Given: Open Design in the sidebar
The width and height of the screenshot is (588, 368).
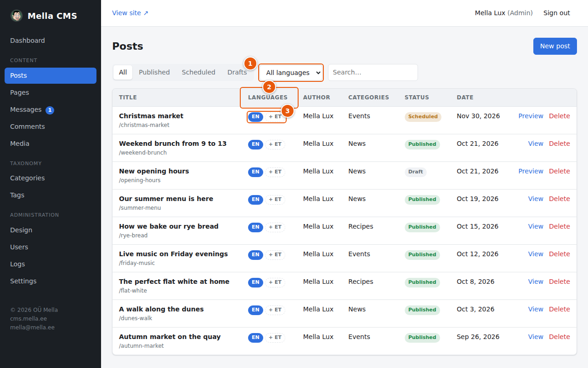Looking at the screenshot, I should point(51,230).
